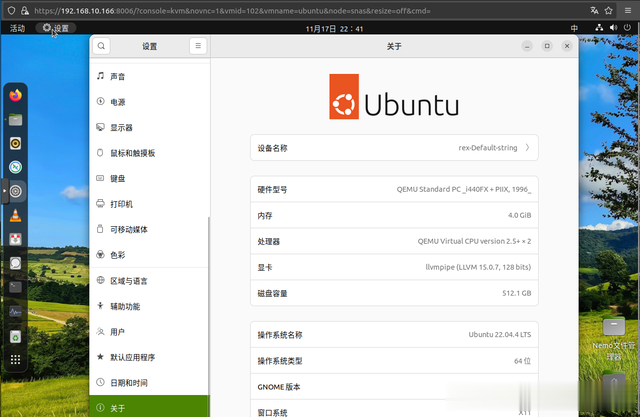The height and width of the screenshot is (417, 640).
Task: Open the Nemo file manager desktop icon
Action: [613, 338]
